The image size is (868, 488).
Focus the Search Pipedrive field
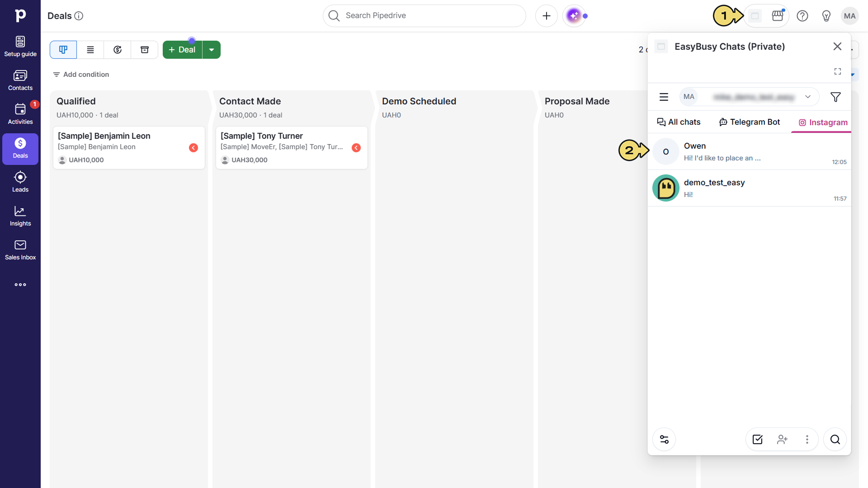(x=425, y=16)
